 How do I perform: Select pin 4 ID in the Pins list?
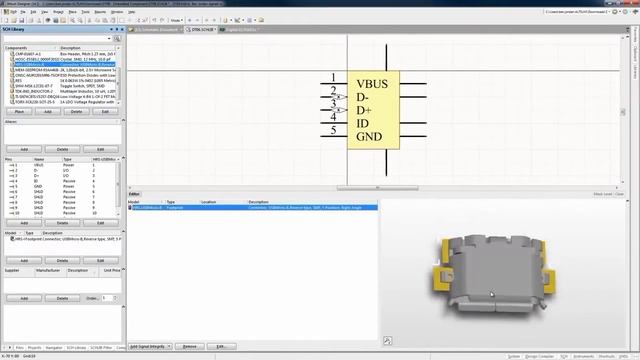click(61, 181)
